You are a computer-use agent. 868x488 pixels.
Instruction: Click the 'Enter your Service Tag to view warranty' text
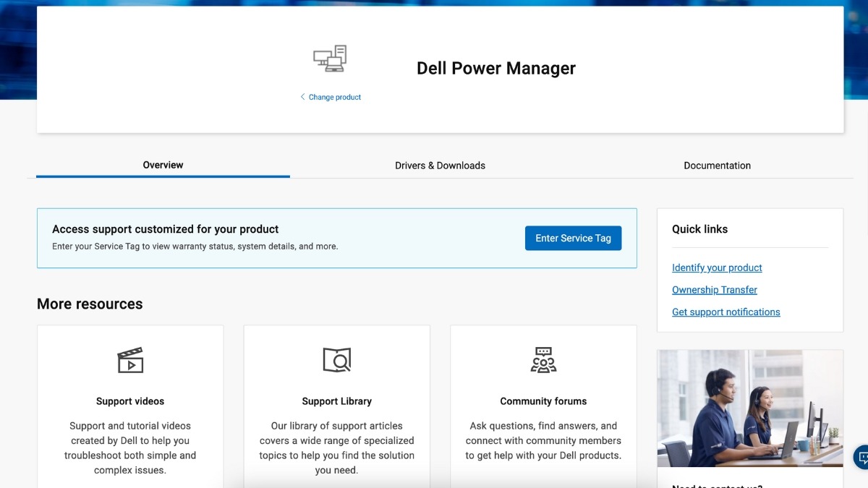point(195,247)
